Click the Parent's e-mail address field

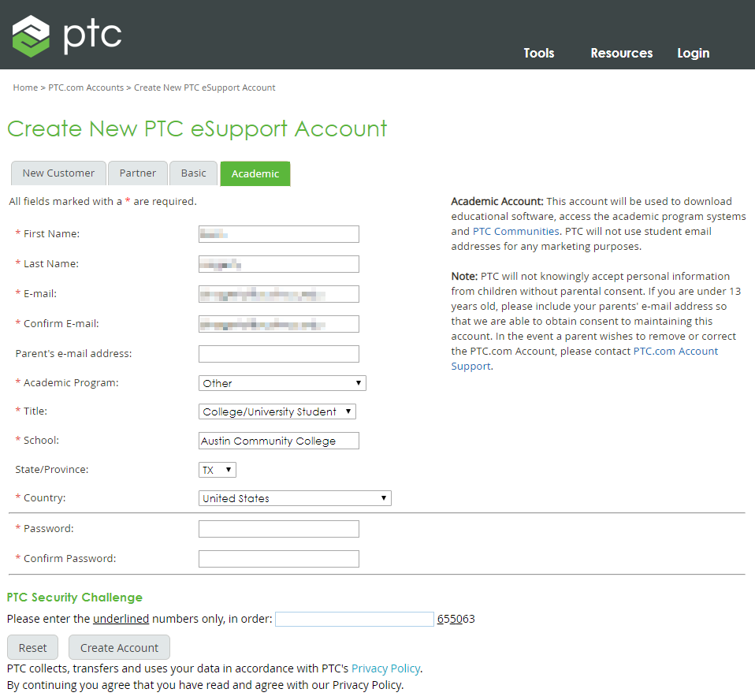pyautogui.click(x=278, y=354)
